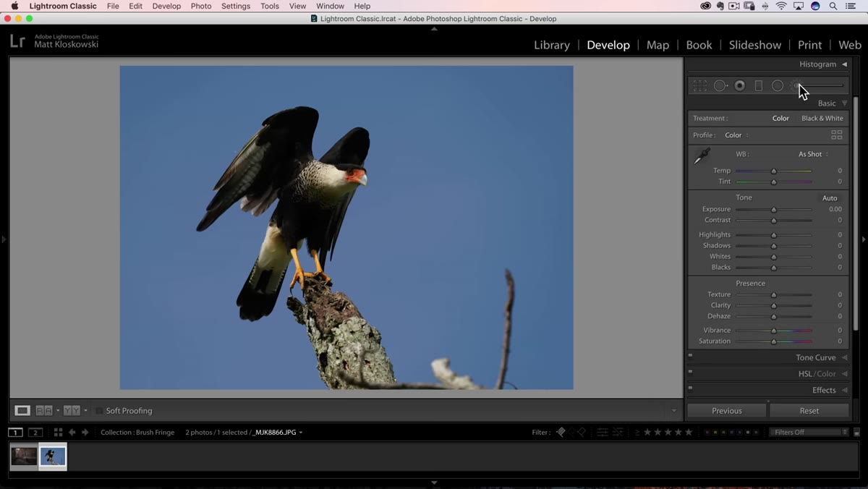Click the Y|Y reference view button

pos(72,410)
